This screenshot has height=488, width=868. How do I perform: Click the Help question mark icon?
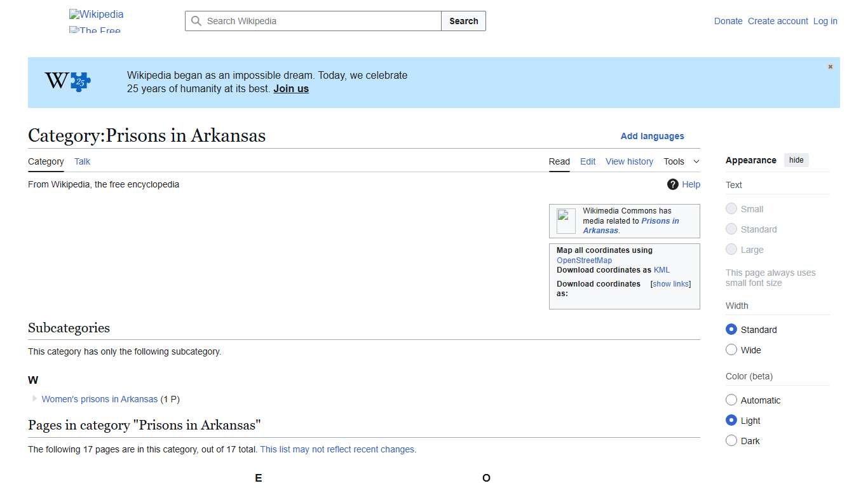click(x=672, y=184)
